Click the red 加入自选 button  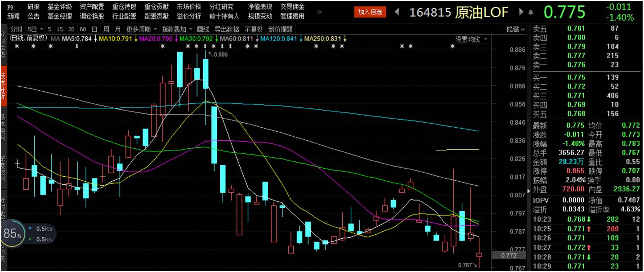(x=370, y=12)
